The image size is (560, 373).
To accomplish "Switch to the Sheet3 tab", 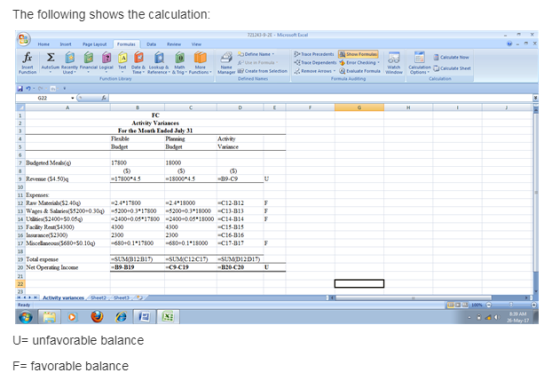I will tap(121, 298).
